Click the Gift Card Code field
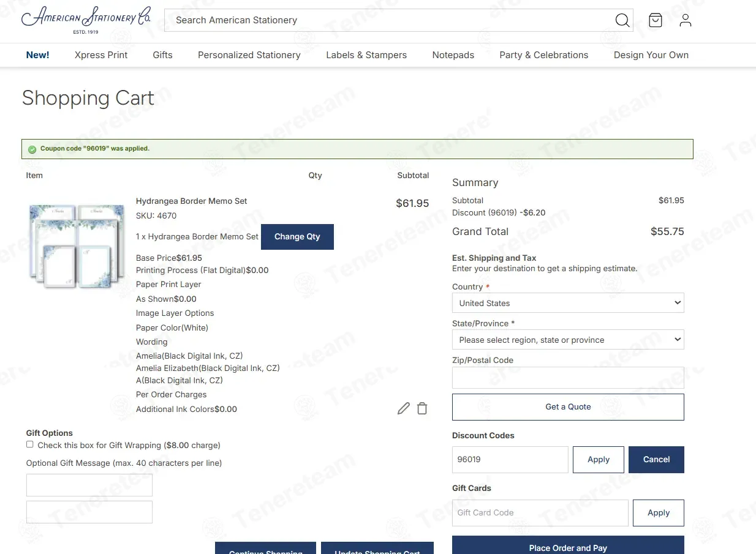756x554 pixels. 540,513
